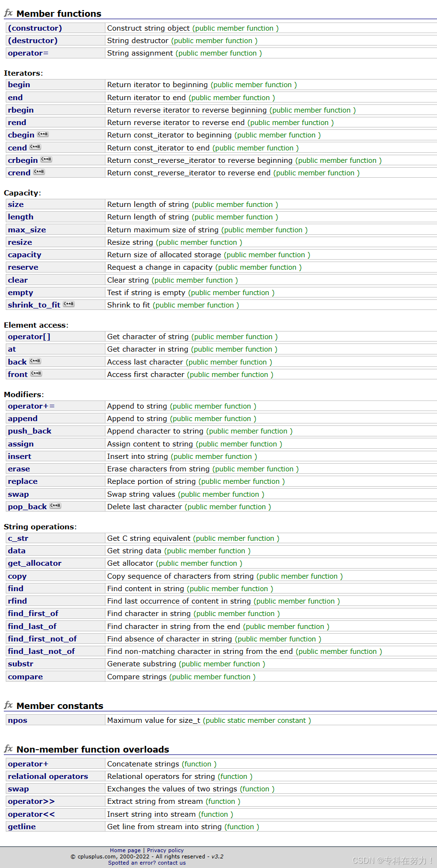Screen dimensions: 437x868
Task: Open the max_size link
Action: [27, 230]
